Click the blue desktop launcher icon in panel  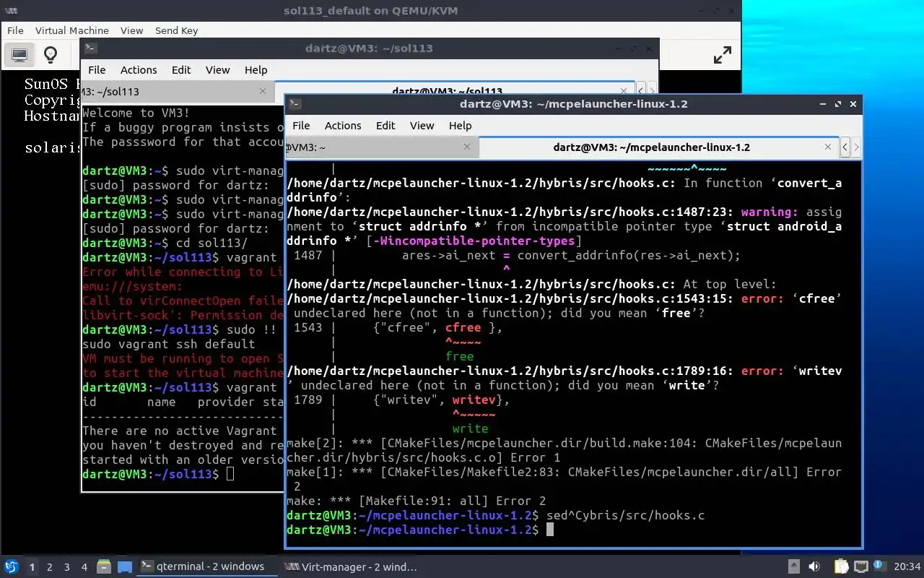[125, 566]
